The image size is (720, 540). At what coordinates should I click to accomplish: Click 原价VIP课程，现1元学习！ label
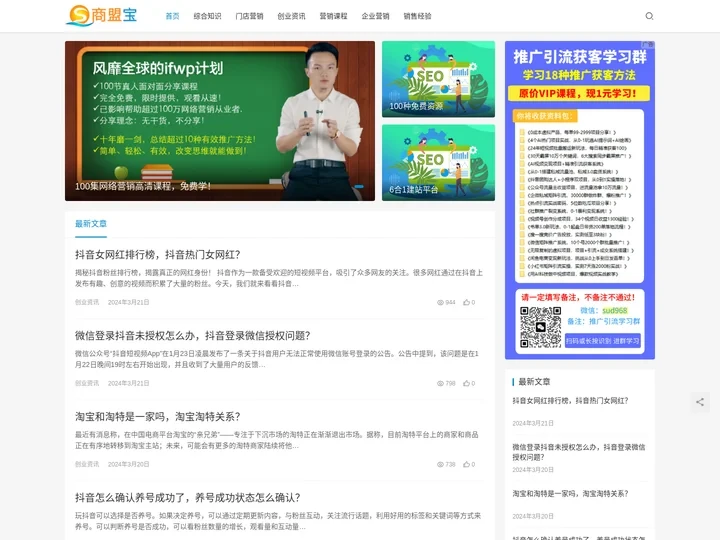(579, 94)
